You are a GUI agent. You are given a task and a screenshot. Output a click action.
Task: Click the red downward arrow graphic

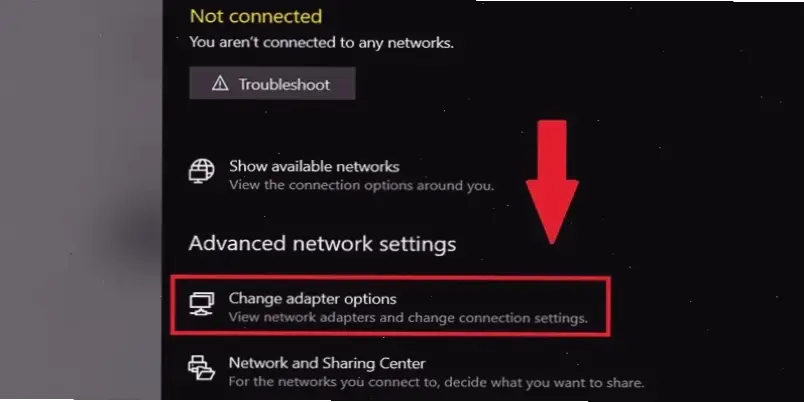[x=552, y=181]
